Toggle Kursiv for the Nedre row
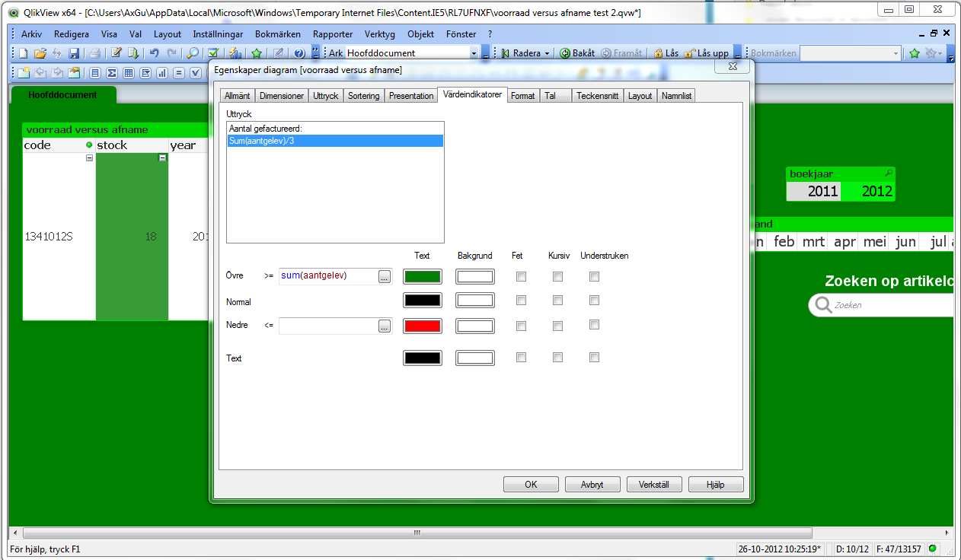This screenshot has height=560, width=961. [557, 325]
